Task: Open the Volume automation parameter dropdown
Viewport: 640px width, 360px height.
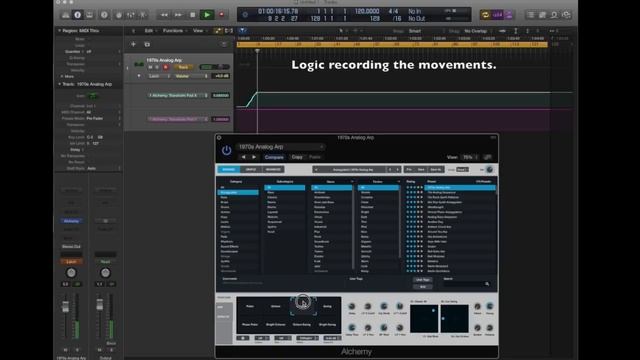Action: 191,76
